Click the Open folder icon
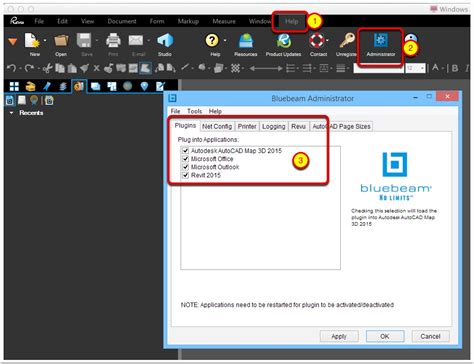 (x=61, y=41)
